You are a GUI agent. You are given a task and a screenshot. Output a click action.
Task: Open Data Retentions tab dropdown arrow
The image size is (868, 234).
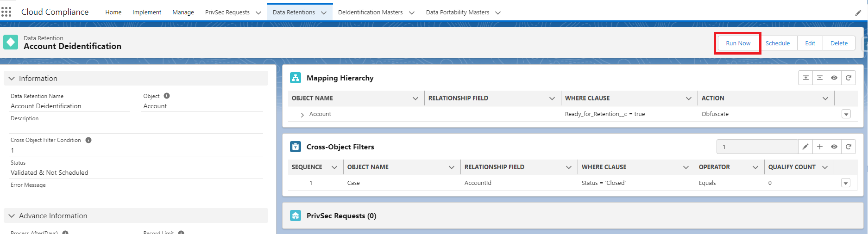(x=324, y=13)
